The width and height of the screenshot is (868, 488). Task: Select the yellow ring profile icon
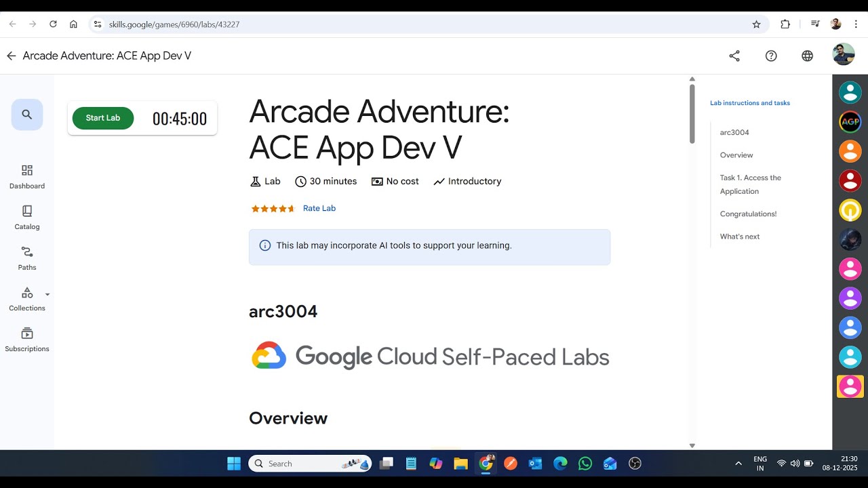click(x=850, y=210)
